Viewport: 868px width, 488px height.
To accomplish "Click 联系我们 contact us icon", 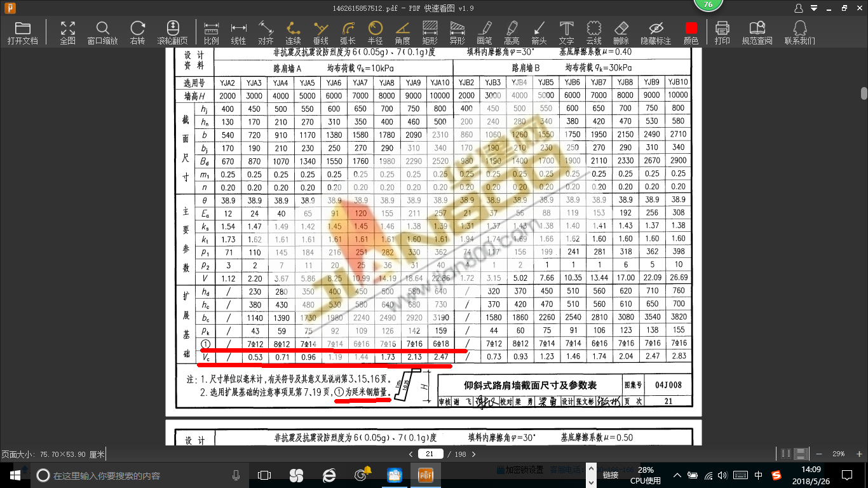I will pos(800,33).
